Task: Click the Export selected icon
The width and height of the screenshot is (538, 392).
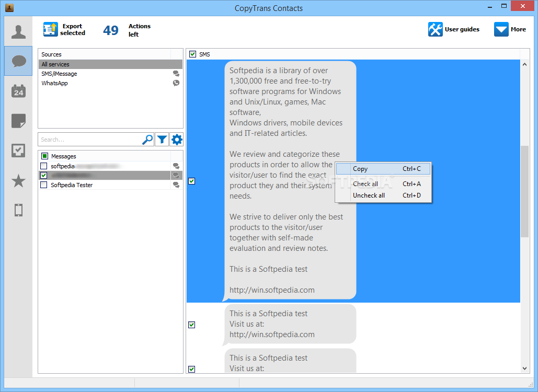Action: tap(50, 29)
